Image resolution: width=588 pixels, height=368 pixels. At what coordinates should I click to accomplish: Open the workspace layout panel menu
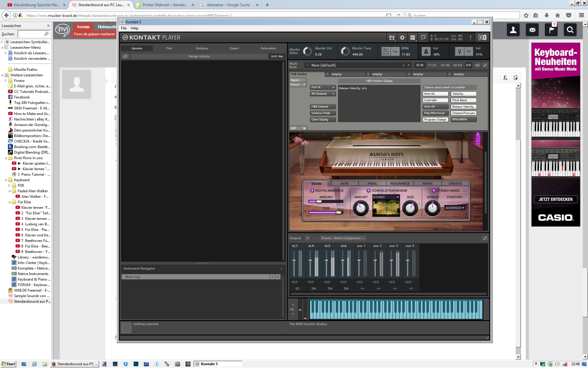413,38
